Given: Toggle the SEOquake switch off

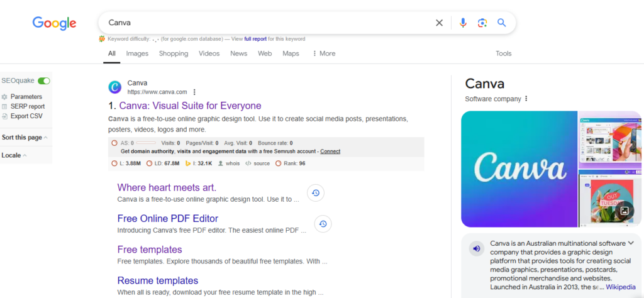Looking at the screenshot, I should tap(43, 81).
